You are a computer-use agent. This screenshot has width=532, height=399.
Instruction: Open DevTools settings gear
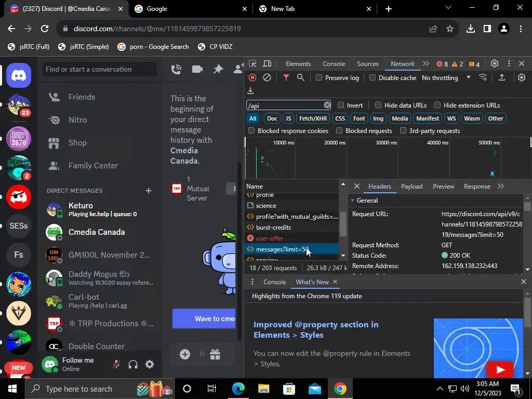(495, 64)
